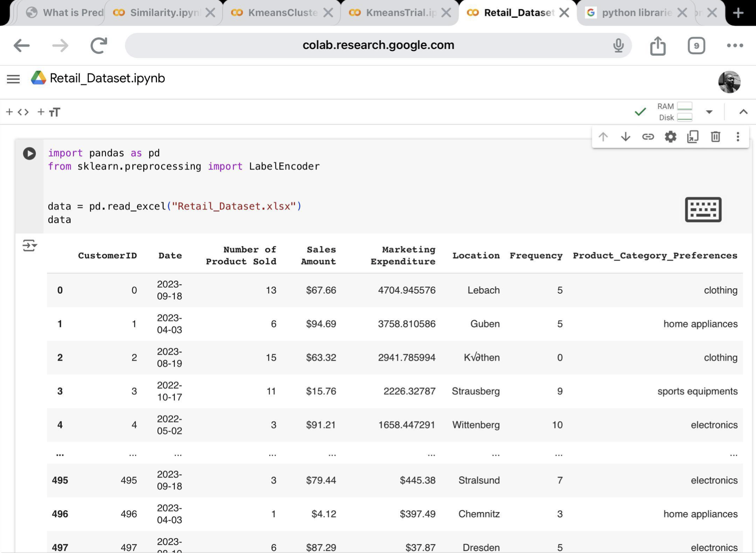This screenshot has width=756, height=554.
Task: Open the cell's three-dot more options
Action: [738, 137]
